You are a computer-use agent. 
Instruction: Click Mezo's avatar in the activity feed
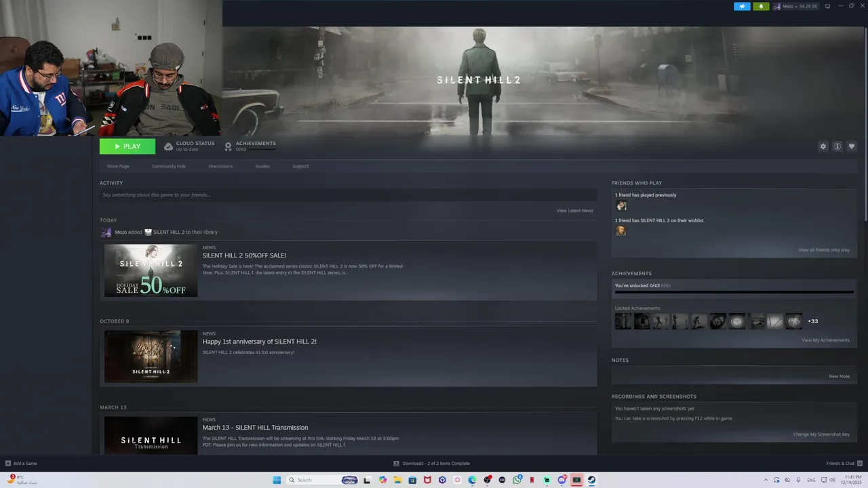click(106, 232)
